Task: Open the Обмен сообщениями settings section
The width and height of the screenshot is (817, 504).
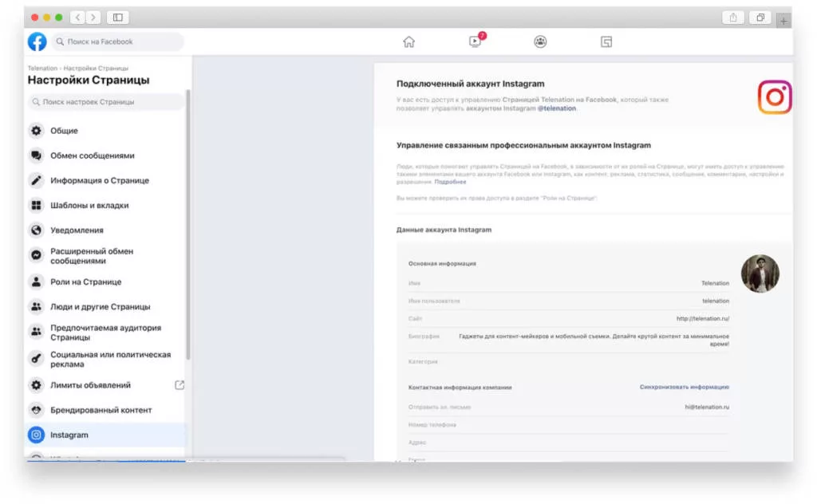Action: (x=106, y=156)
